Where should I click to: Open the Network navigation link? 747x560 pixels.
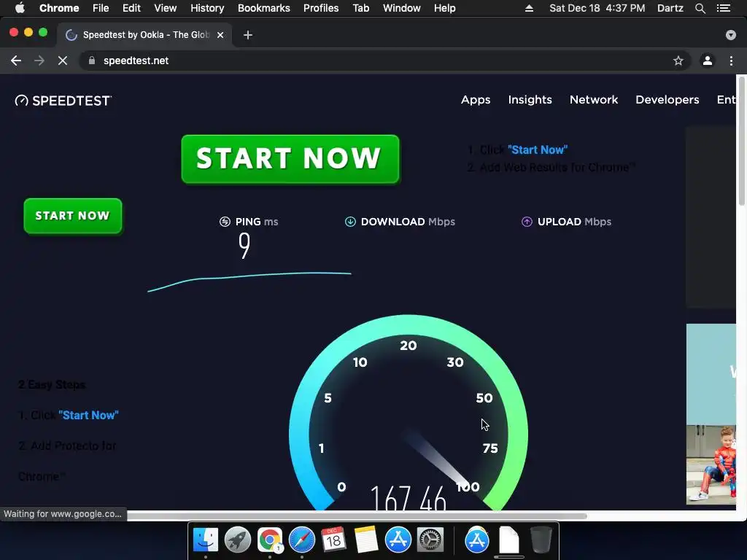pos(594,99)
